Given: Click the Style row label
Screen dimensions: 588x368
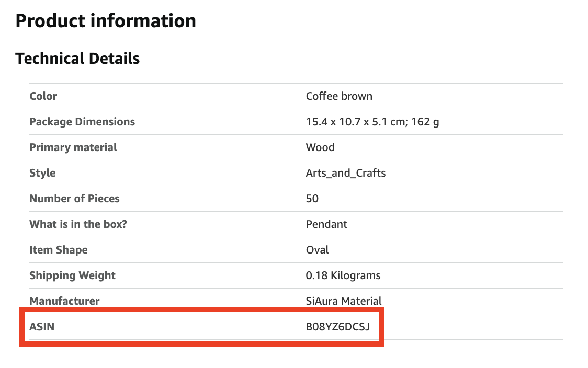Looking at the screenshot, I should (42, 173).
